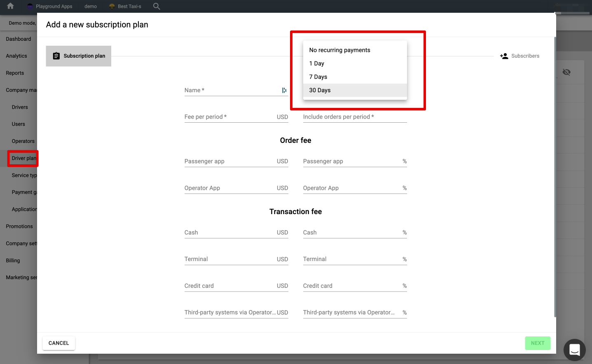
Task: Click the home icon in top bar
Action: click(x=10, y=6)
